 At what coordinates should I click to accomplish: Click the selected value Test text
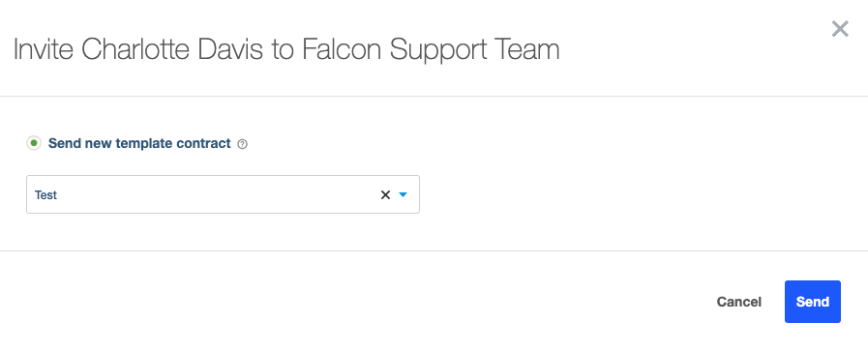point(45,195)
